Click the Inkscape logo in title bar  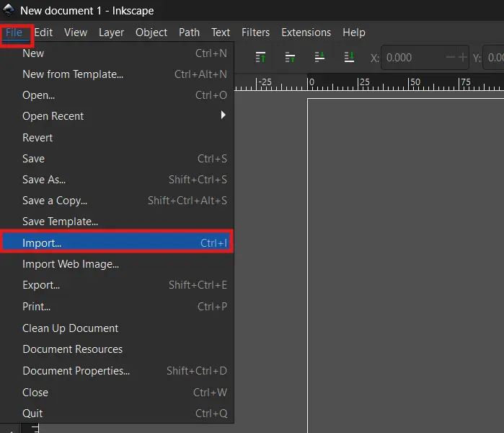coord(9,10)
